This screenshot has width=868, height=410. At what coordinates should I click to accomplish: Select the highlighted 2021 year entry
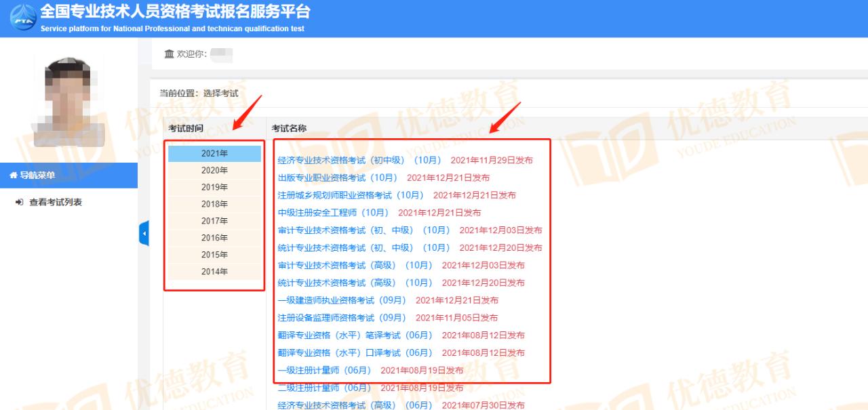pyautogui.click(x=214, y=153)
